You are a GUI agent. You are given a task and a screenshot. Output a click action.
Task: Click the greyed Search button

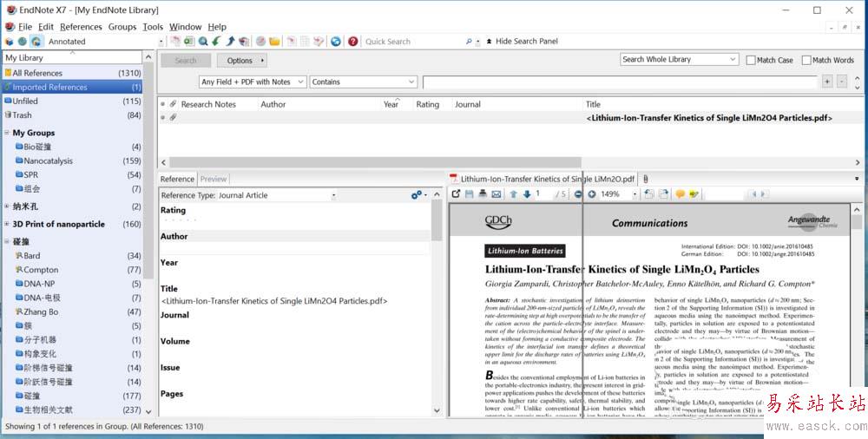click(186, 61)
